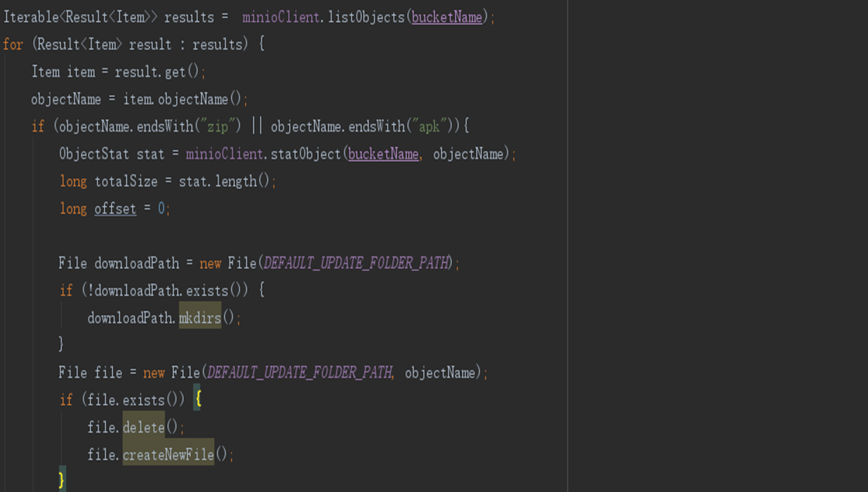Viewport: 868px width, 492px height.
Task: Click the "zip" string literal
Action: click(x=218, y=127)
